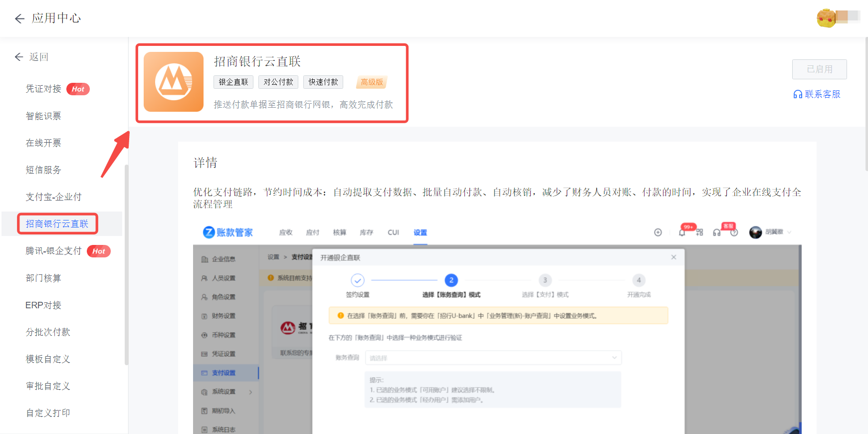
Task: Click the 银企直联 tag
Action: [233, 82]
